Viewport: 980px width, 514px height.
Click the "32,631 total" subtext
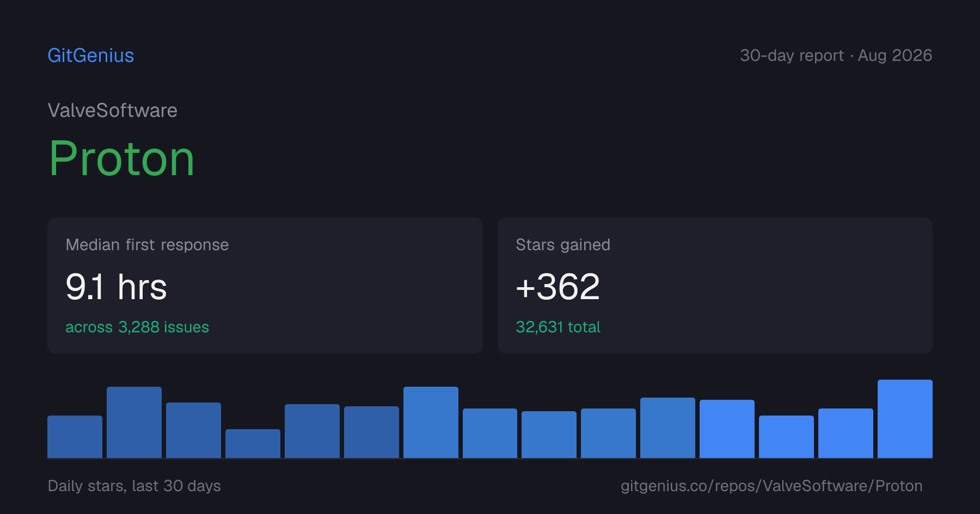point(558,327)
